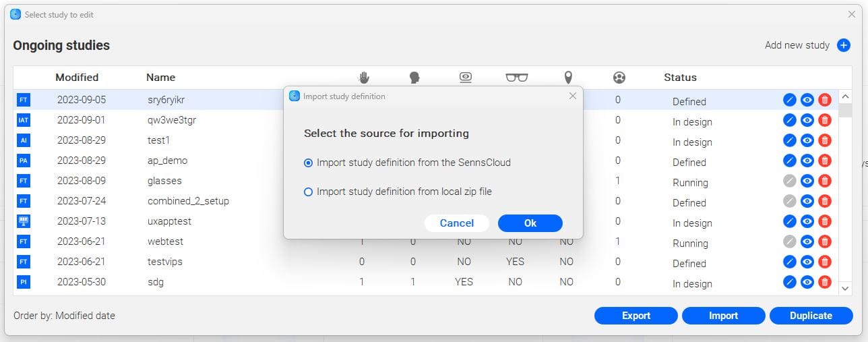Delete the webtest study
Viewport: 868px width, 342px height.
(x=825, y=241)
